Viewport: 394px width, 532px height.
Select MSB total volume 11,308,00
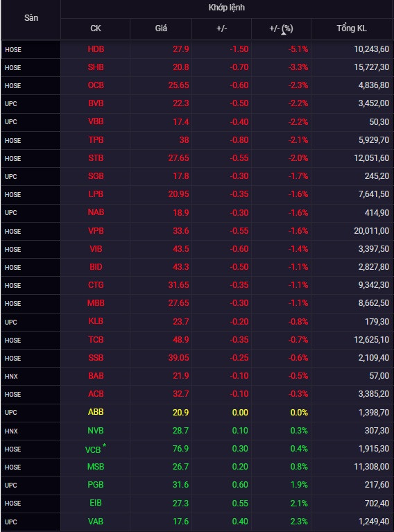[x=372, y=467]
